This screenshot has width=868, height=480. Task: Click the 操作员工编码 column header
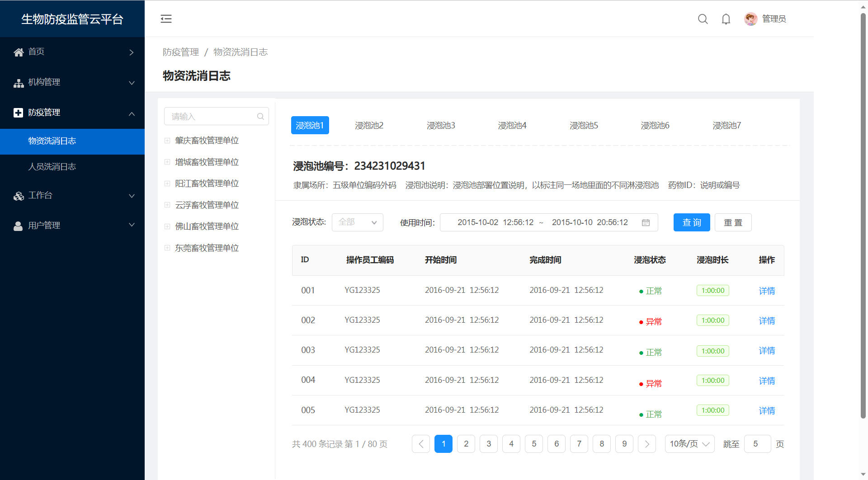coord(370,260)
